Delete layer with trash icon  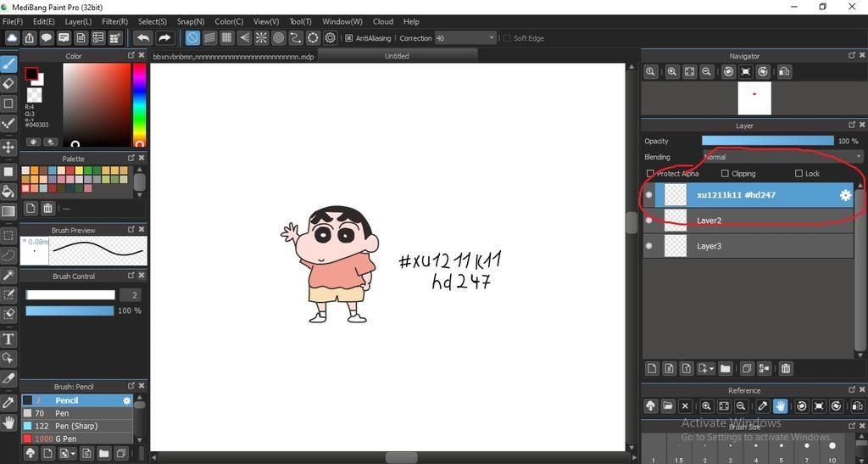(x=786, y=368)
